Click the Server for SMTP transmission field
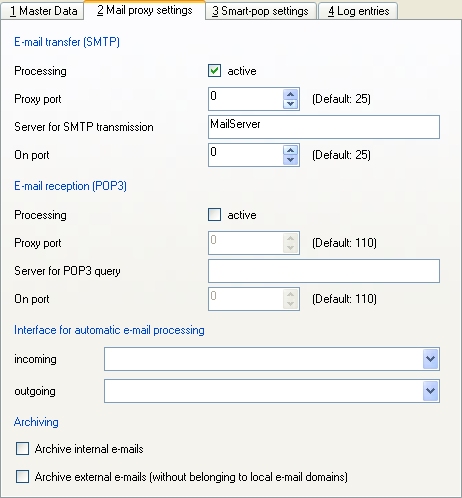 pyautogui.click(x=324, y=127)
